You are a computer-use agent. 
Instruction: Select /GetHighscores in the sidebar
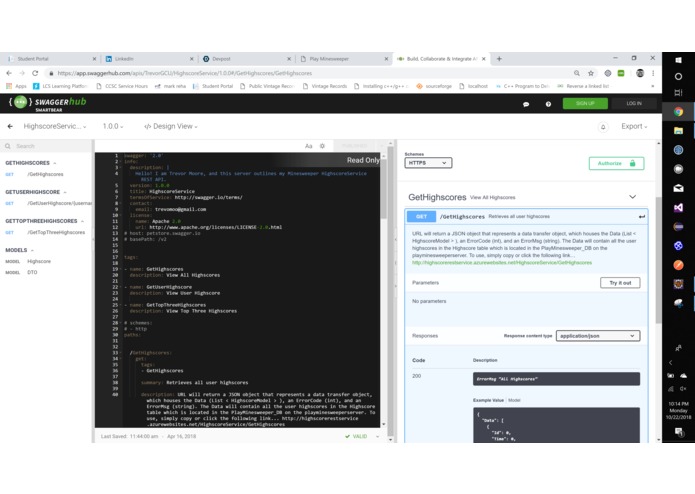[x=45, y=174]
